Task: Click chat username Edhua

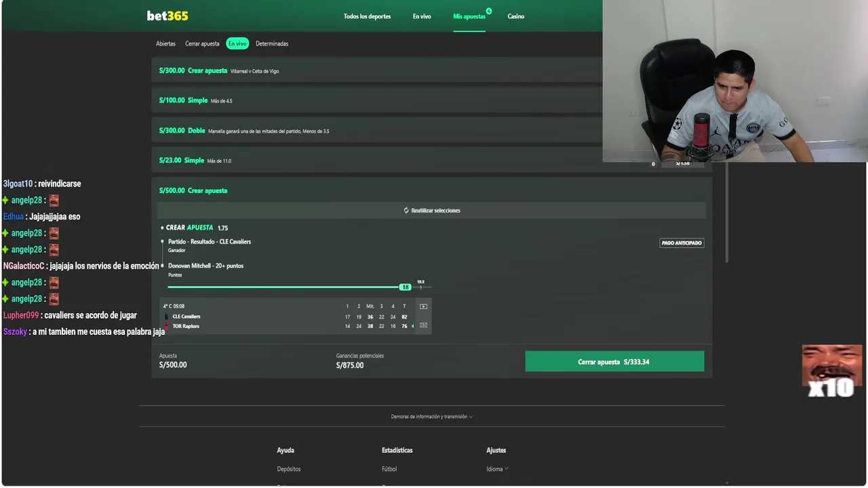Action: click(x=14, y=217)
